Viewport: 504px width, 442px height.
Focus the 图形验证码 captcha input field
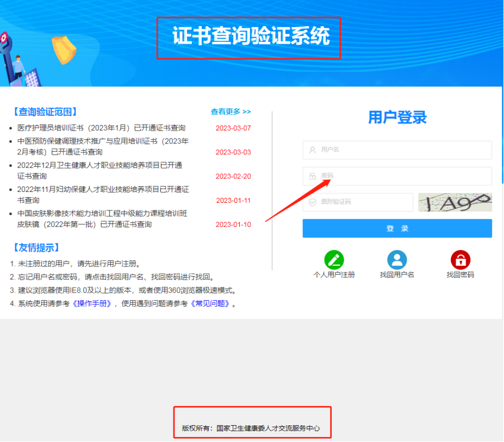(x=364, y=202)
